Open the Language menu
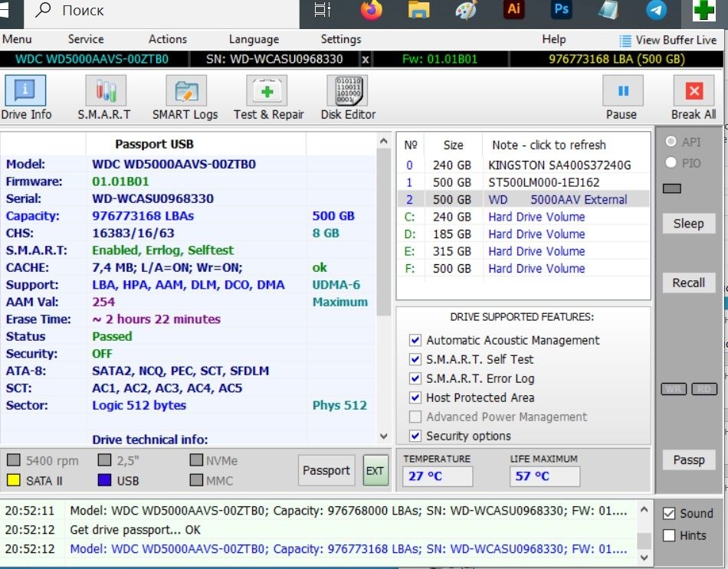The width and height of the screenshot is (728, 569). pyautogui.click(x=254, y=39)
